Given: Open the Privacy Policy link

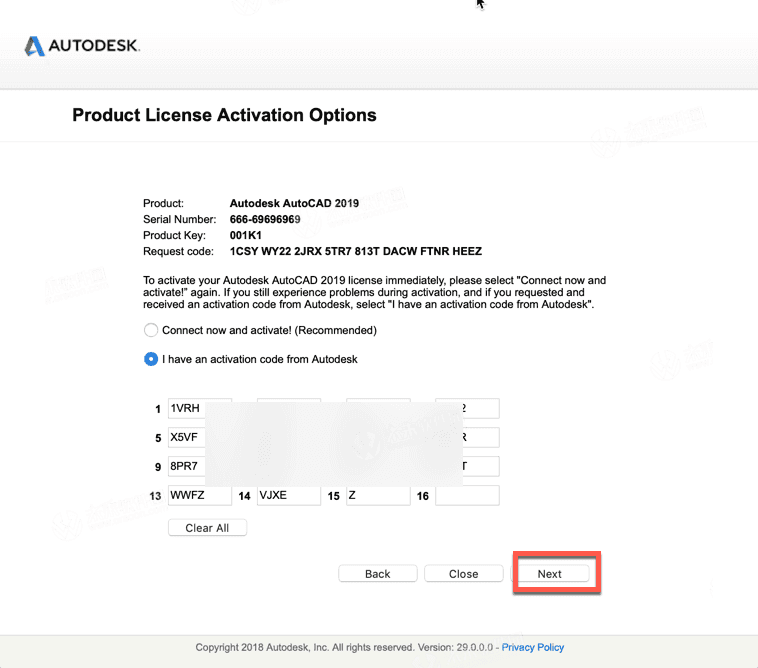Looking at the screenshot, I should pyautogui.click(x=533, y=647).
